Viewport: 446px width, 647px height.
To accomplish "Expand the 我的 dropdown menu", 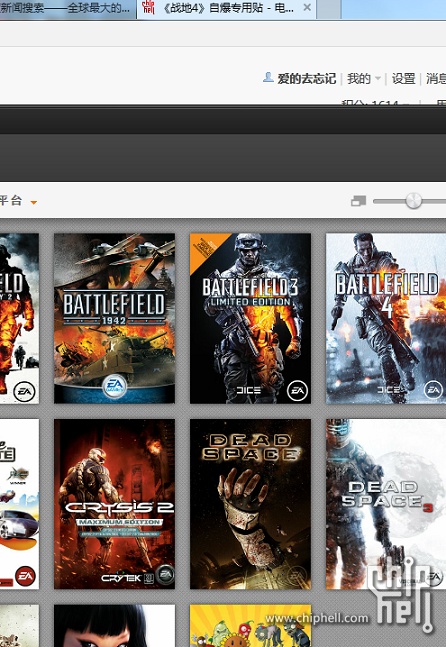I will tap(363, 78).
